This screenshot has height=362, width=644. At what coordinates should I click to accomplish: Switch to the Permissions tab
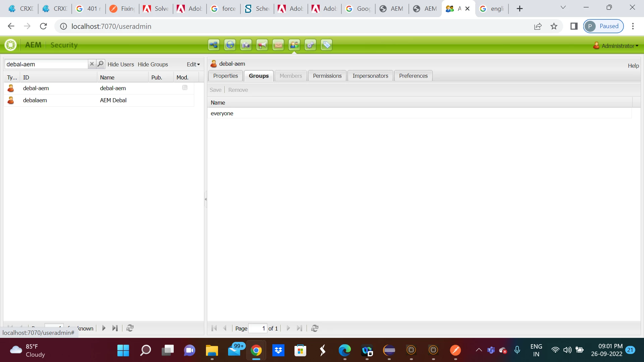pyautogui.click(x=327, y=76)
